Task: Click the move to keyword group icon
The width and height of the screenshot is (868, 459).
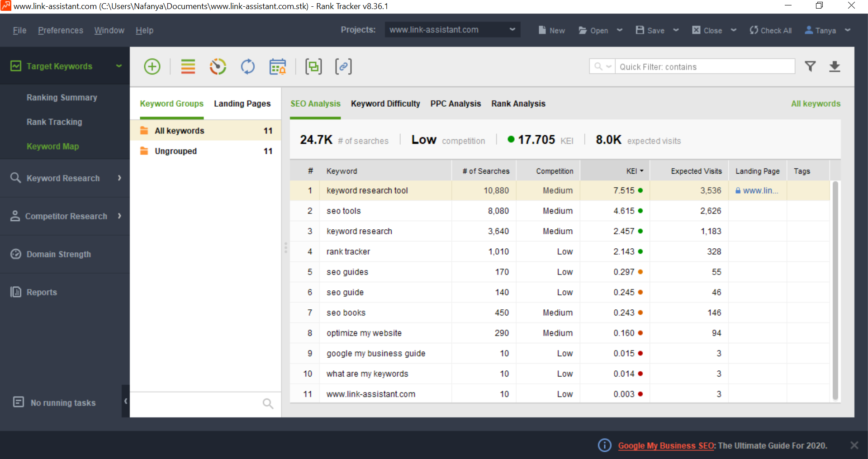Action: pos(313,66)
